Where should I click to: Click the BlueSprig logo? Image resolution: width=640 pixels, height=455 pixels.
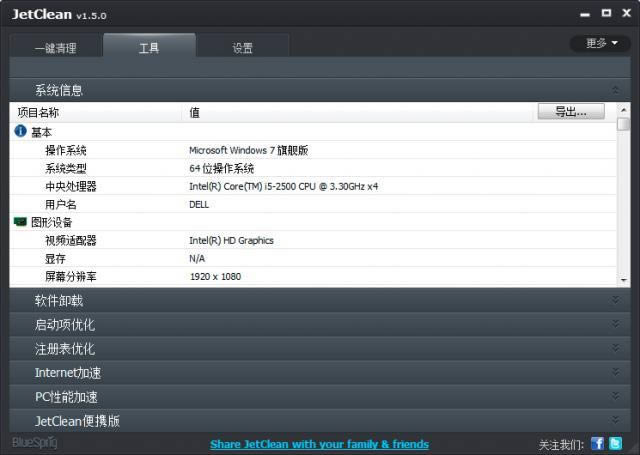coord(35,442)
